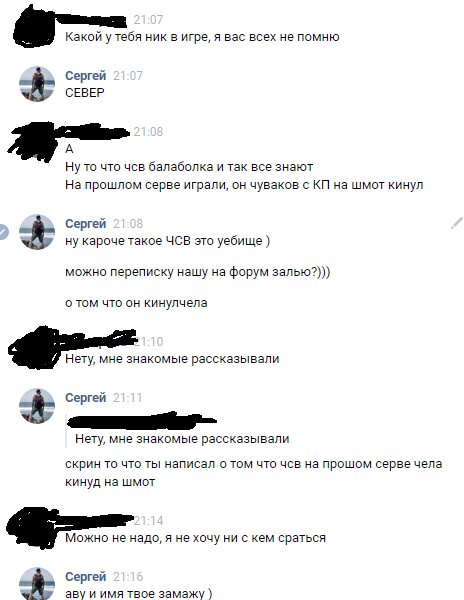Toggle the selection checkmark beside Сергей's 21:08 message
The width and height of the screenshot is (464, 600).
[x=2, y=232]
